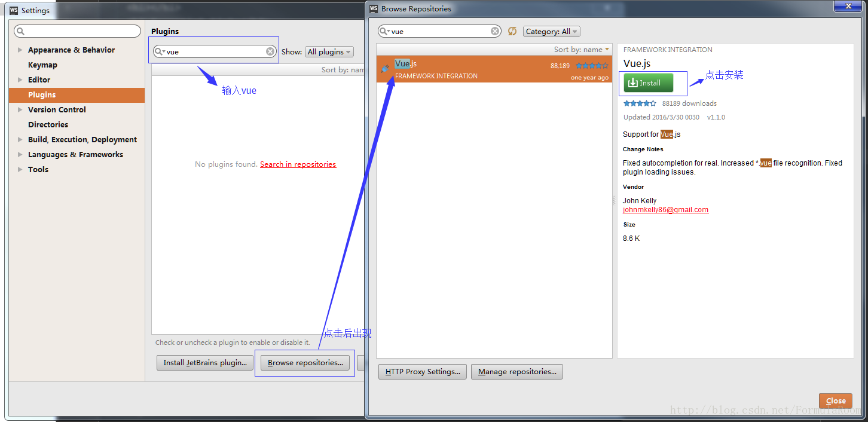Image resolution: width=868 pixels, height=422 pixels.
Task: Expand Appearance & Behavior settings
Action: point(20,50)
